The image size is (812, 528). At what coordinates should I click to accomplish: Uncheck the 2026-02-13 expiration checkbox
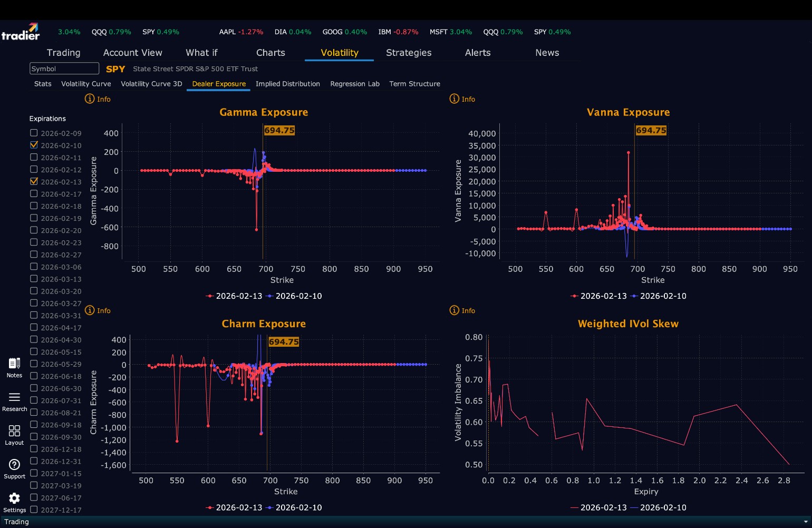(34, 181)
